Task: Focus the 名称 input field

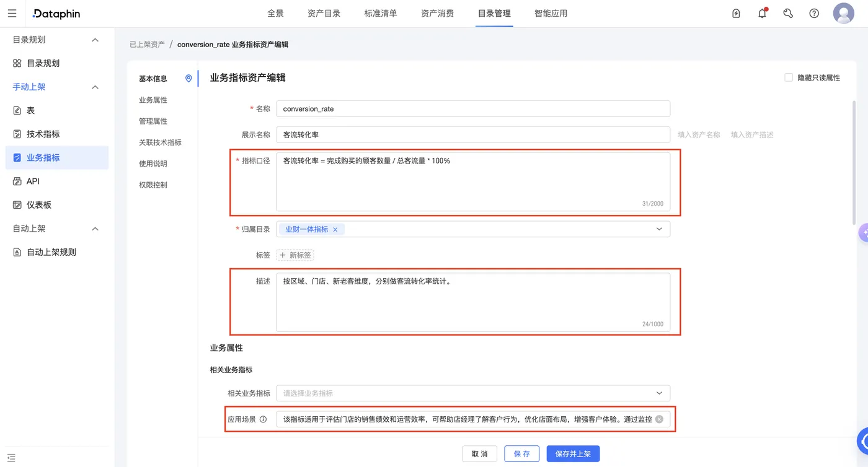Action: 473,108
